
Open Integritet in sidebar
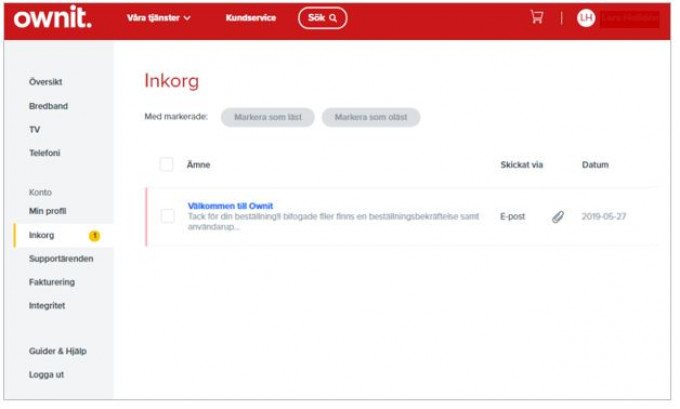(47, 305)
